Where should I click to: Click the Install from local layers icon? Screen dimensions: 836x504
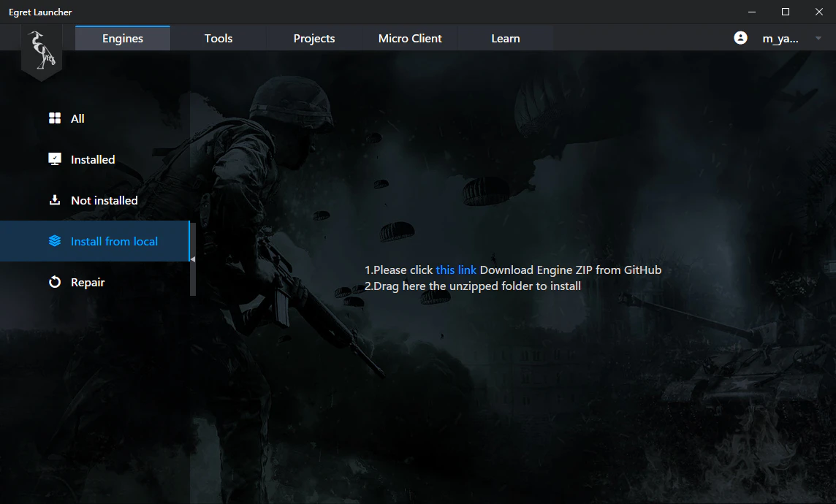[x=55, y=241]
